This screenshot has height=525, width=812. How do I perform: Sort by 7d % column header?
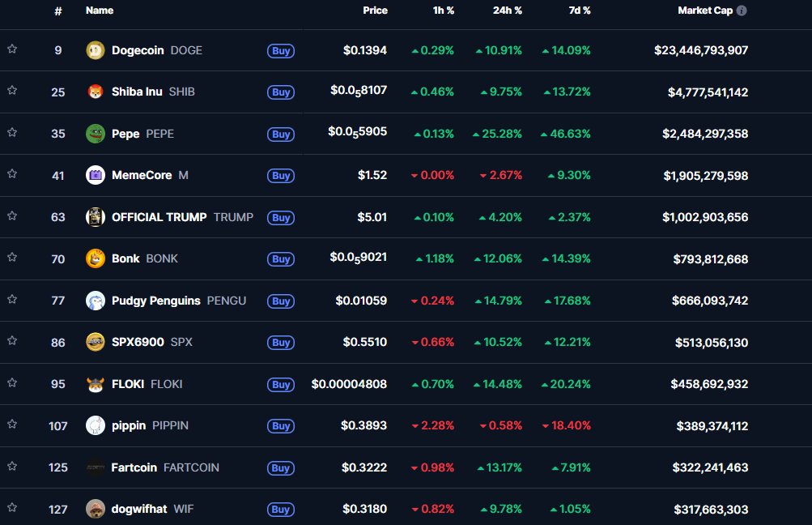(580, 11)
